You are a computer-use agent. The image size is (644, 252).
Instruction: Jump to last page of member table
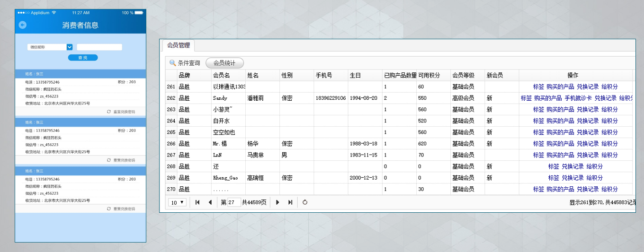pos(290,202)
